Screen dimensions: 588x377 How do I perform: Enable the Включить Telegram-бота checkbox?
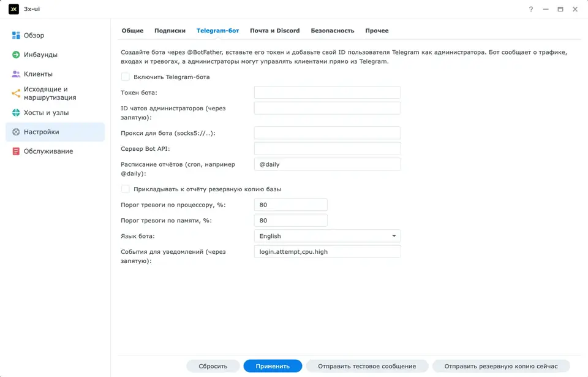point(125,77)
